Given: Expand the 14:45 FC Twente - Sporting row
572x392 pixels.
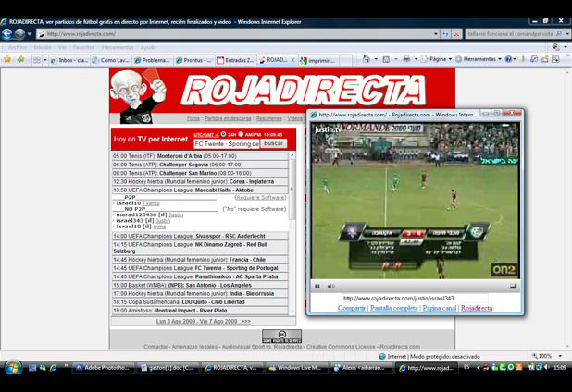Looking at the screenshot, I should [200, 268].
